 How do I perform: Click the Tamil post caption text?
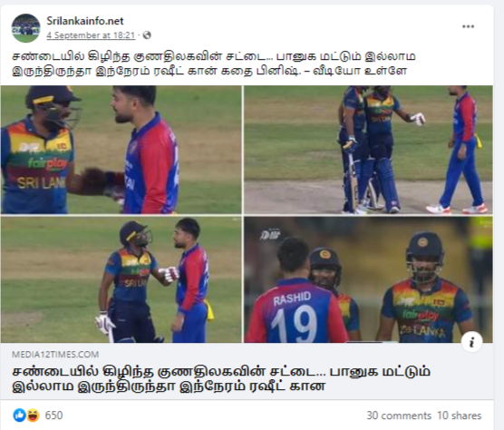pos(214,64)
